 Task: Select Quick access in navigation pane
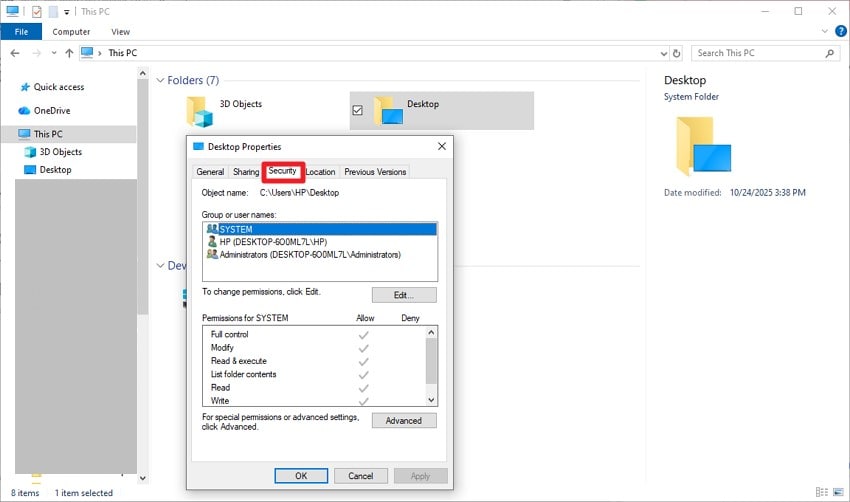(x=59, y=87)
